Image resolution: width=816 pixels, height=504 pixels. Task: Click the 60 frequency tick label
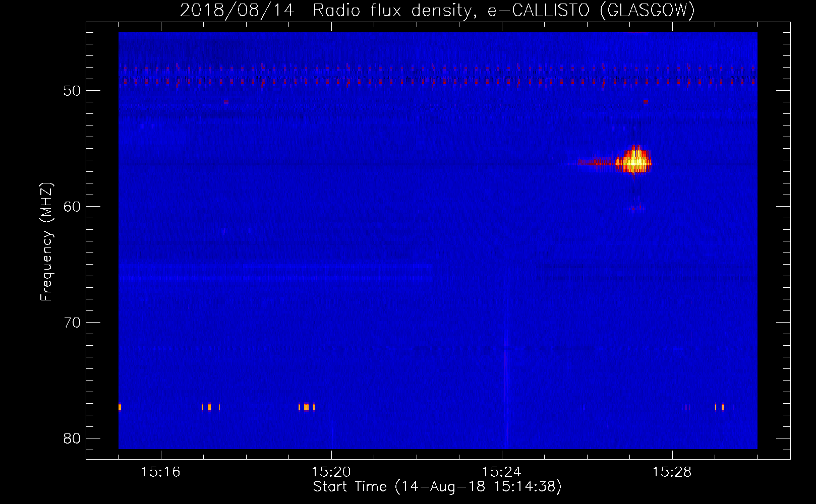(72, 207)
